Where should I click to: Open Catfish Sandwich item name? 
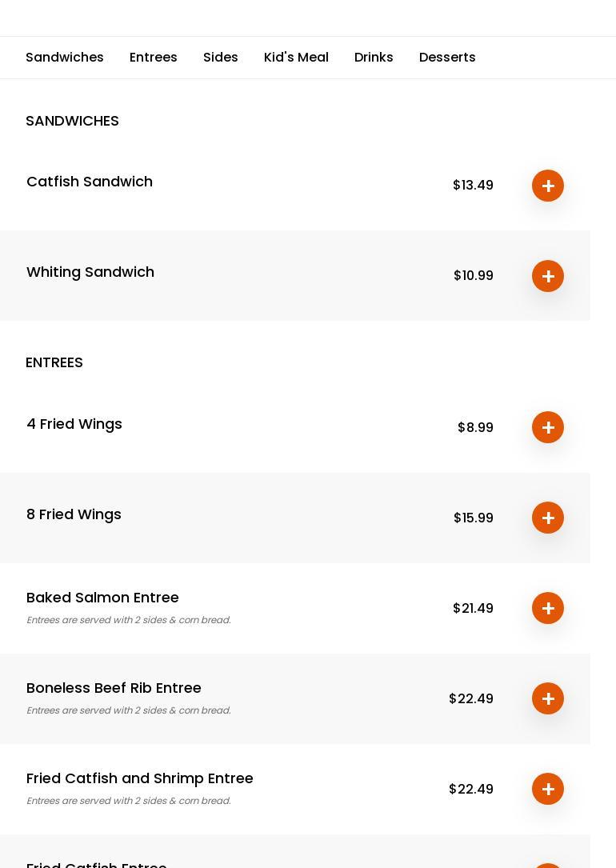coord(90,182)
